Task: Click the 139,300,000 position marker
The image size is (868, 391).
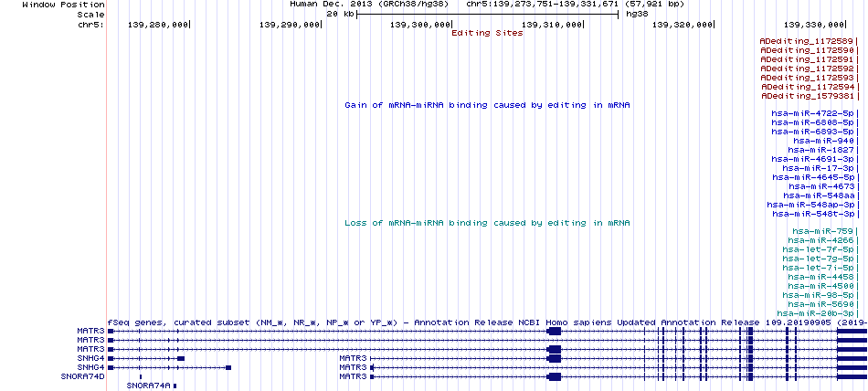Action: (420, 25)
